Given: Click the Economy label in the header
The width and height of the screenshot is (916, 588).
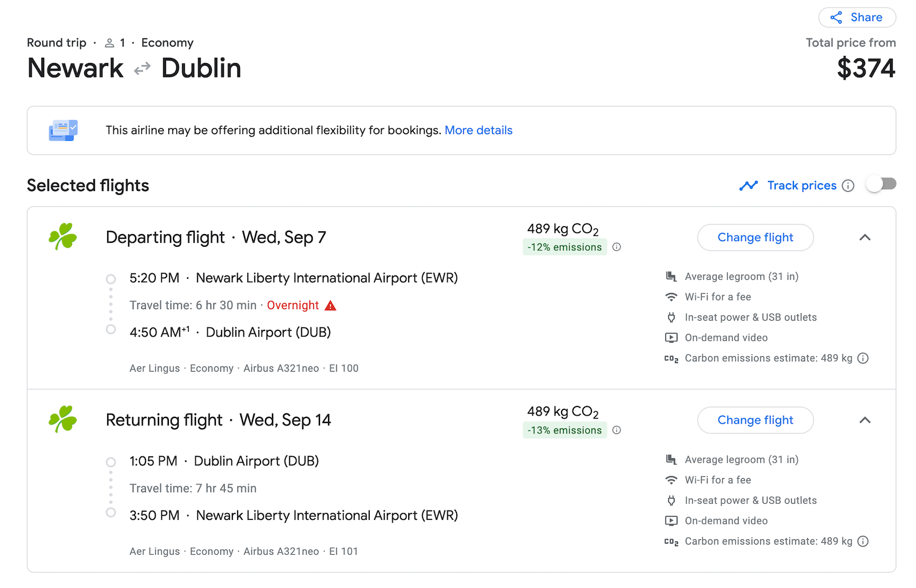Looking at the screenshot, I should pyautogui.click(x=167, y=42).
